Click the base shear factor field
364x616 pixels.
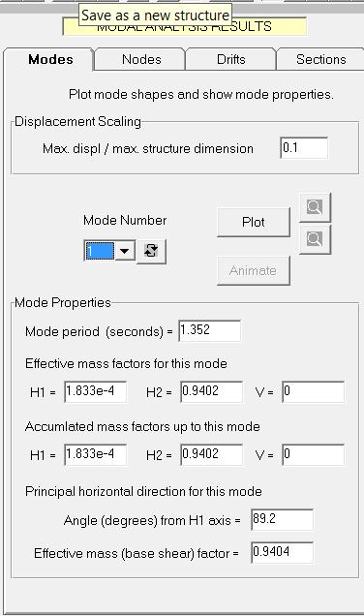click(283, 553)
